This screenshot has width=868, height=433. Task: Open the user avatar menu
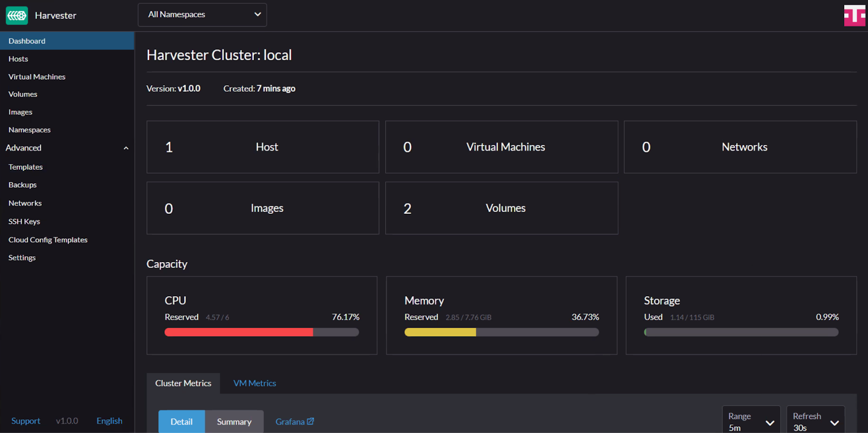[x=854, y=15]
